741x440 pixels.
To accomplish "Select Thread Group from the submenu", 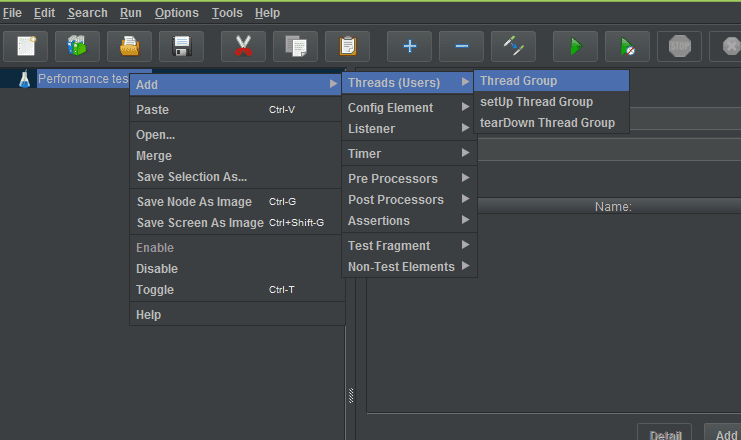I will 519,80.
